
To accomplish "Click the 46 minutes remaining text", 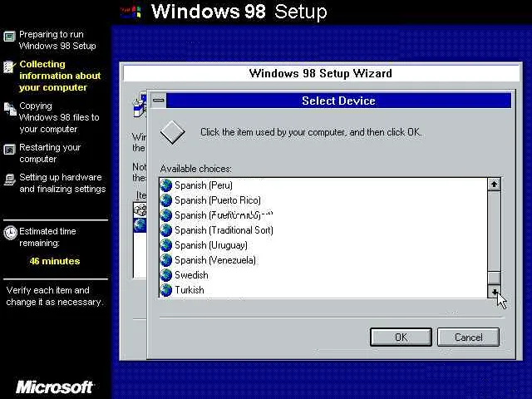I will (55, 261).
